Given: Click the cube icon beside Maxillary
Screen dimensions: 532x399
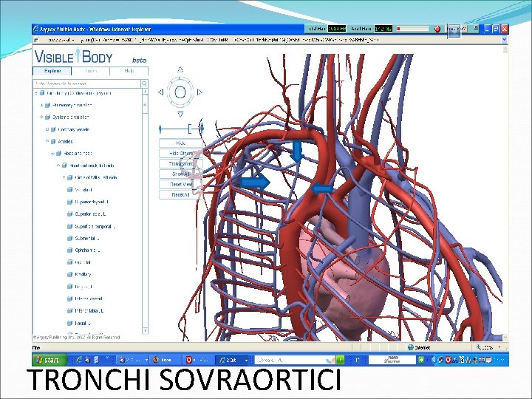Looking at the screenshot, I should pyautogui.click(x=69, y=274).
